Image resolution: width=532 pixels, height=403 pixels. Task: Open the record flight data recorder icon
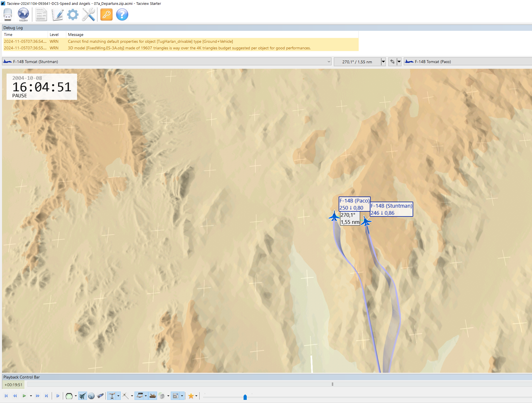point(8,15)
